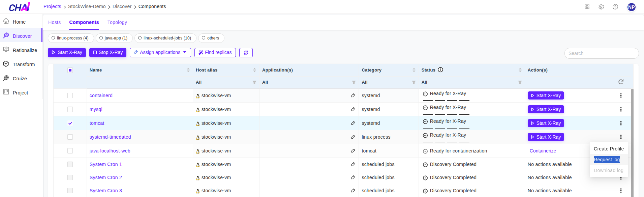Open three-dot menu for containerd row

621,95
